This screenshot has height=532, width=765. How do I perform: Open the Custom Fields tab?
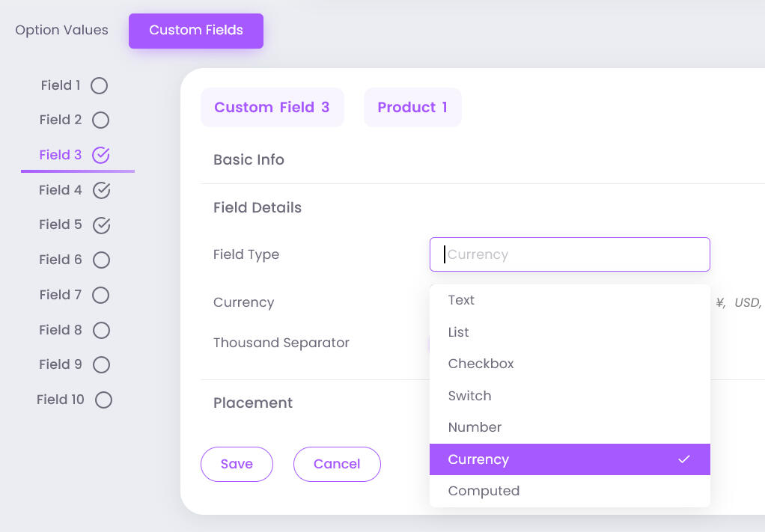click(195, 31)
